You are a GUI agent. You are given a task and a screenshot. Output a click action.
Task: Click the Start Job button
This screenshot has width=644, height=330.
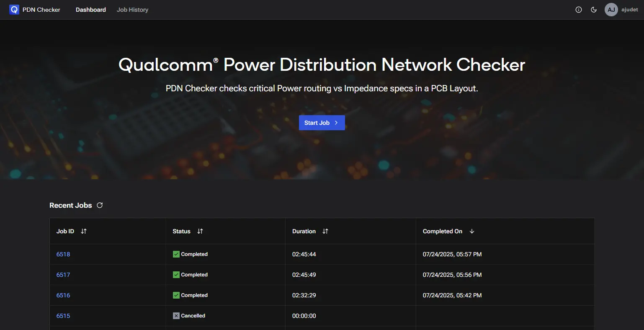322,123
